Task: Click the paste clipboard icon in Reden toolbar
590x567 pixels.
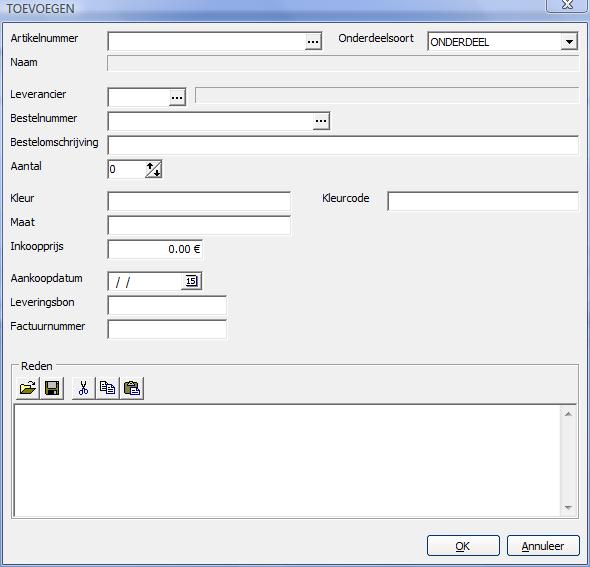Action: (132, 388)
